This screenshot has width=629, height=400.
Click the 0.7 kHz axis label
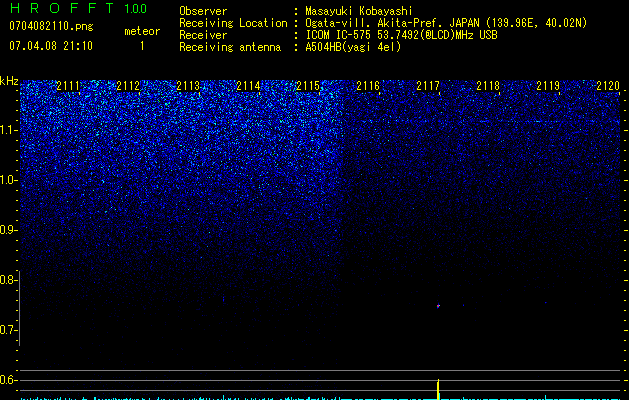pyautogui.click(x=7, y=330)
